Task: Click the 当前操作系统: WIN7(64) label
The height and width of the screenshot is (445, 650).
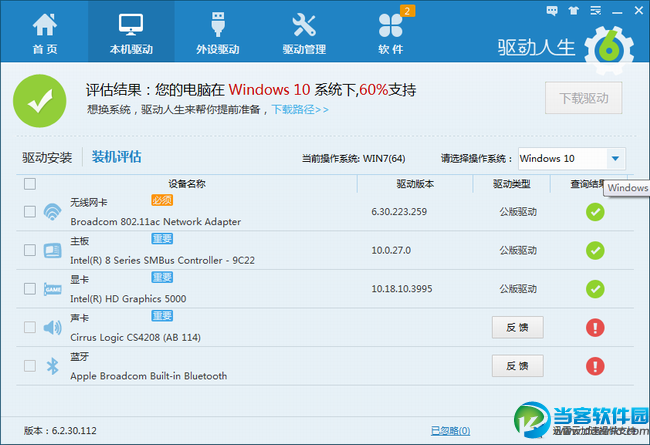Action: click(353, 158)
